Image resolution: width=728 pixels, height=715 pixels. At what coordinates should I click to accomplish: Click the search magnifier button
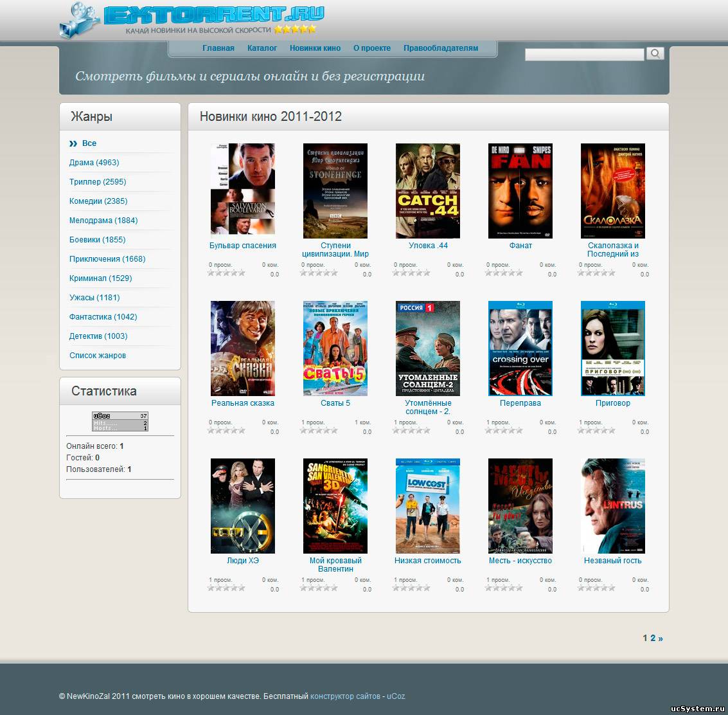(x=655, y=54)
